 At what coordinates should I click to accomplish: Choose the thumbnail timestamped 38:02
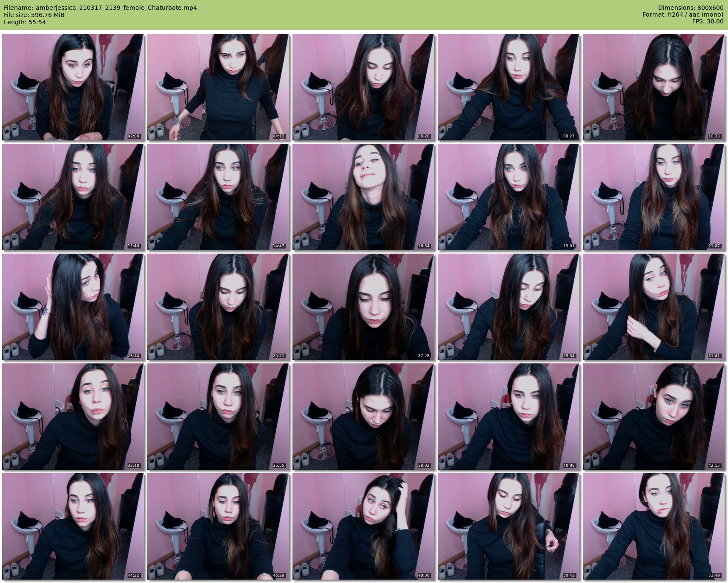coord(364,417)
